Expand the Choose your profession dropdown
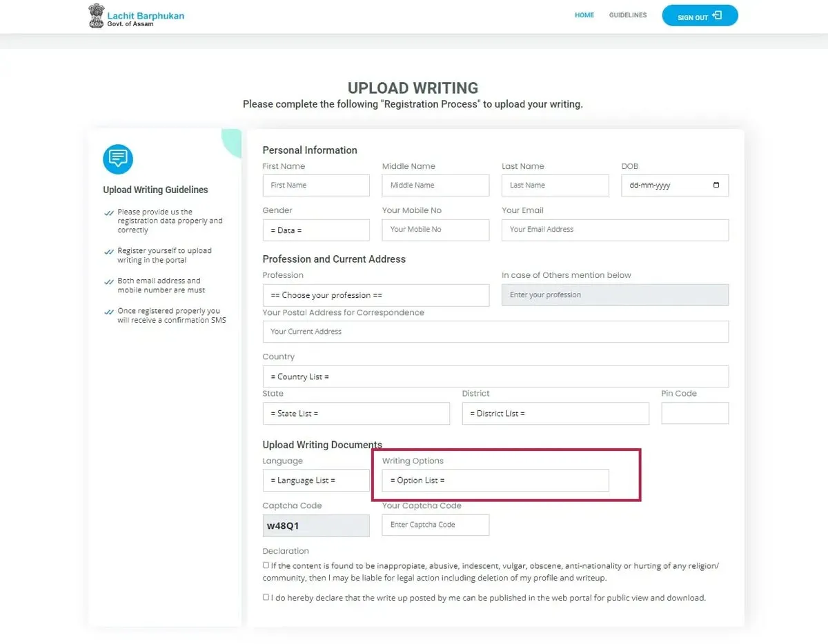This screenshot has width=828, height=644. pyautogui.click(x=376, y=295)
